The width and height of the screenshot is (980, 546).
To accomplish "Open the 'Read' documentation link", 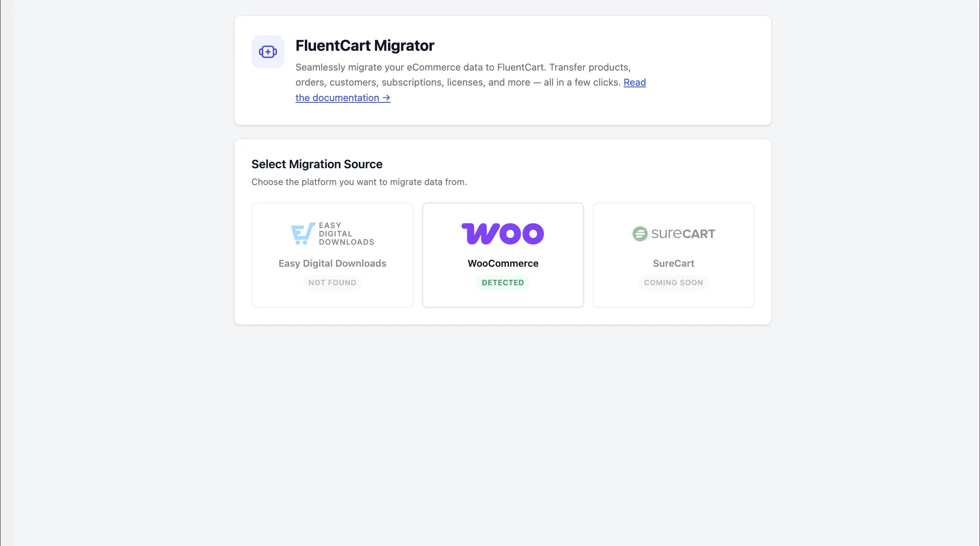I will tap(635, 82).
